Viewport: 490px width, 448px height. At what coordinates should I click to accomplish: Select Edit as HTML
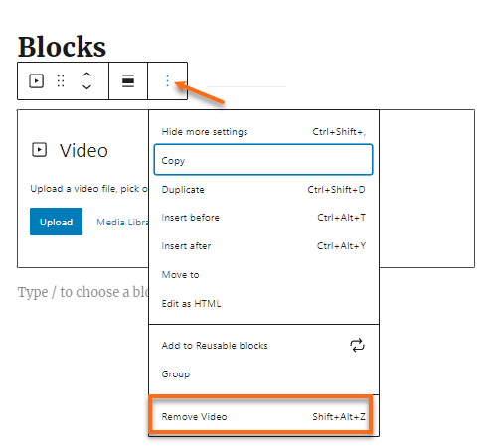coord(263,304)
